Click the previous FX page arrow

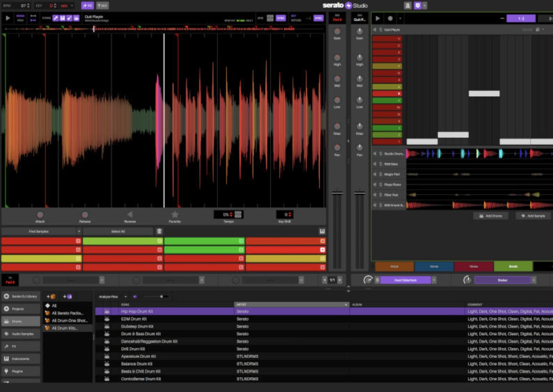325,280
